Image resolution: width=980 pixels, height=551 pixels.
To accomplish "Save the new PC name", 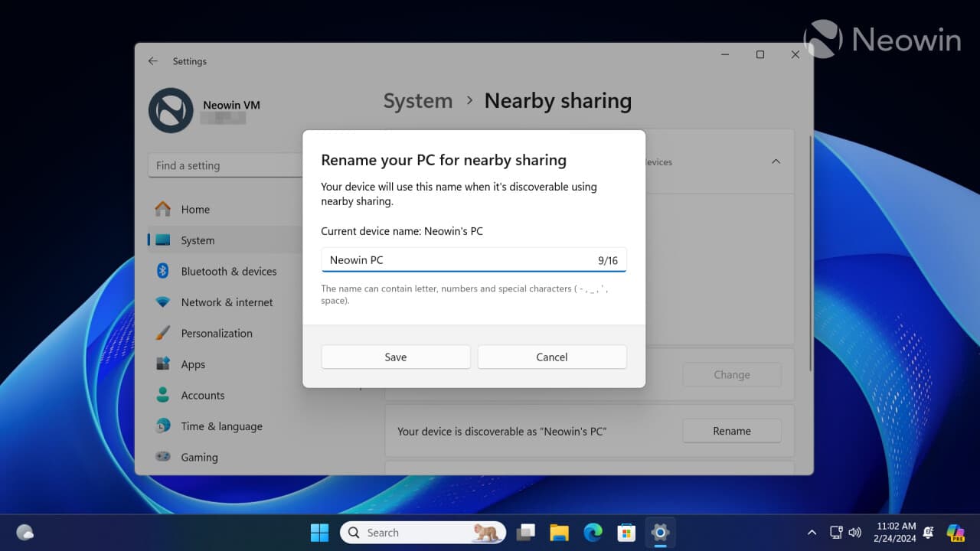I will click(395, 357).
